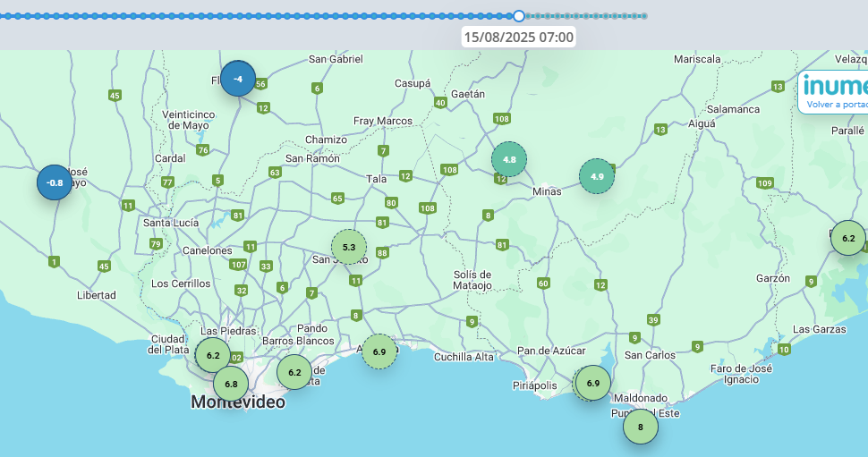Select the 5.3 temperature marker at San Jacinto
Viewport: 868px width, 457px height.
click(x=349, y=246)
